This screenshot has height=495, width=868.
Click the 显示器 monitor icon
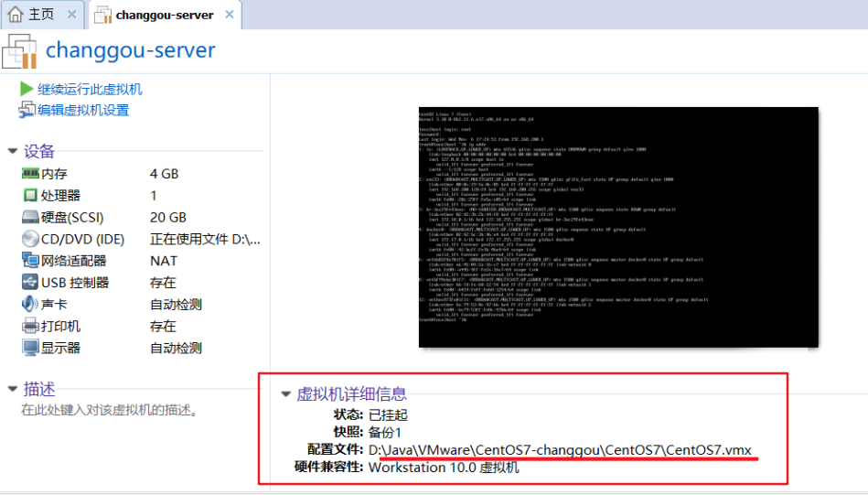point(30,348)
